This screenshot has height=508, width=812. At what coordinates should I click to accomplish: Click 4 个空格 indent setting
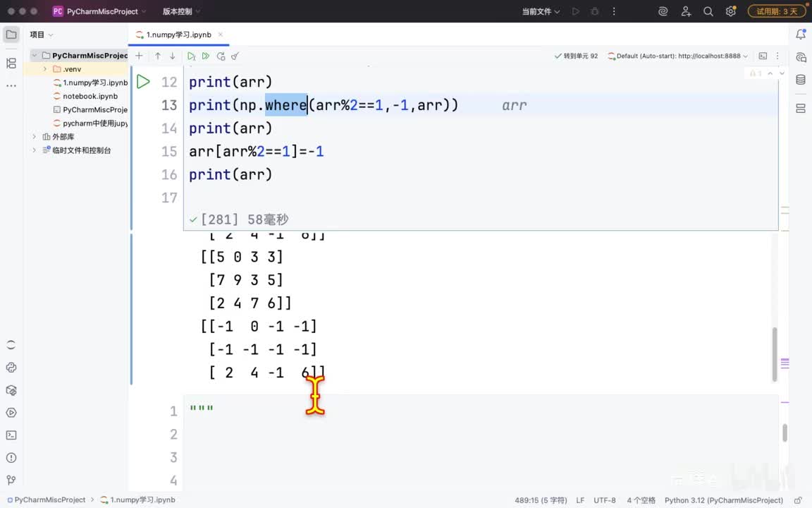coord(641,500)
